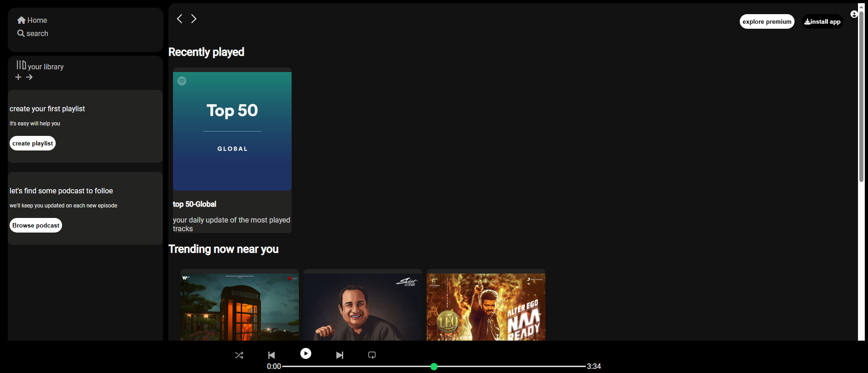Viewport: 868px width, 373px height.
Task: Open the Top 50 Global cover
Action: (x=232, y=131)
